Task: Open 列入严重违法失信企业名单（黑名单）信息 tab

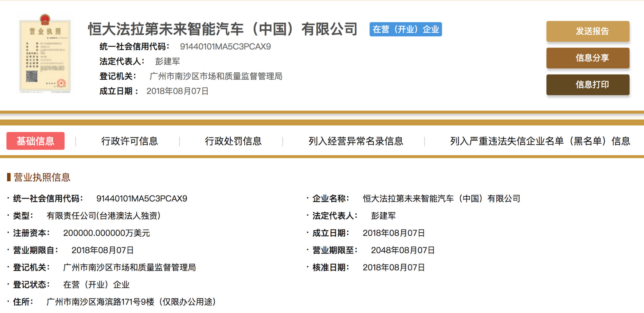Action: coord(540,141)
